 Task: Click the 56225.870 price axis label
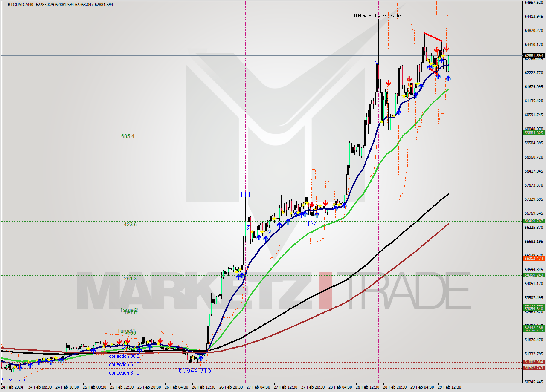point(534,228)
